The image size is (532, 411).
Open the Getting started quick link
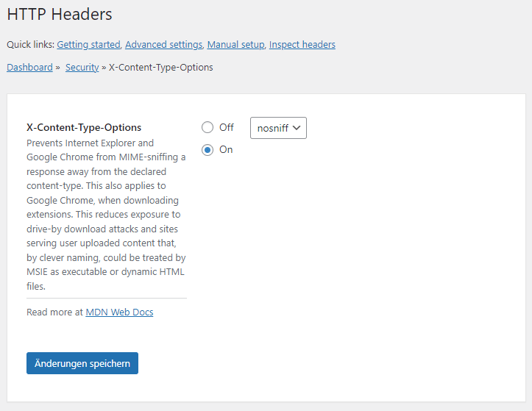coord(88,44)
